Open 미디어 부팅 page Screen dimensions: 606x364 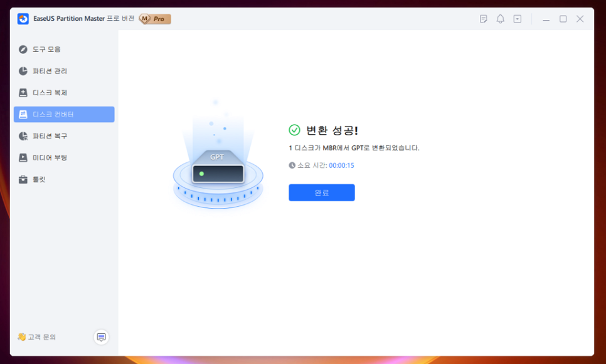click(x=64, y=157)
